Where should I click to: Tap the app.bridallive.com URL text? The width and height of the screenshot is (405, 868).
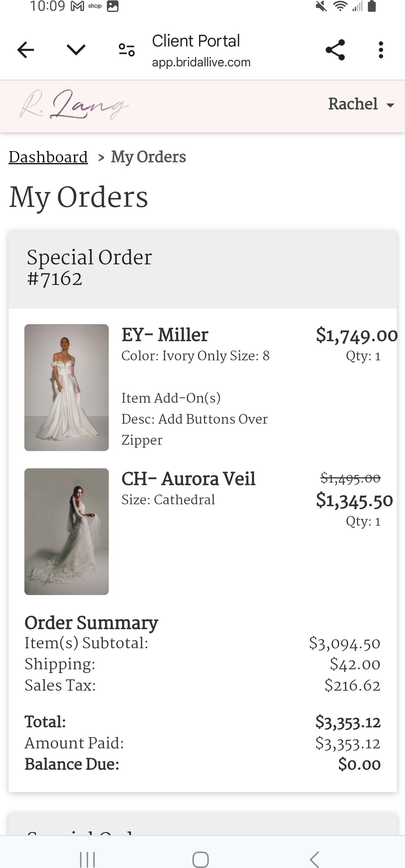point(201,62)
